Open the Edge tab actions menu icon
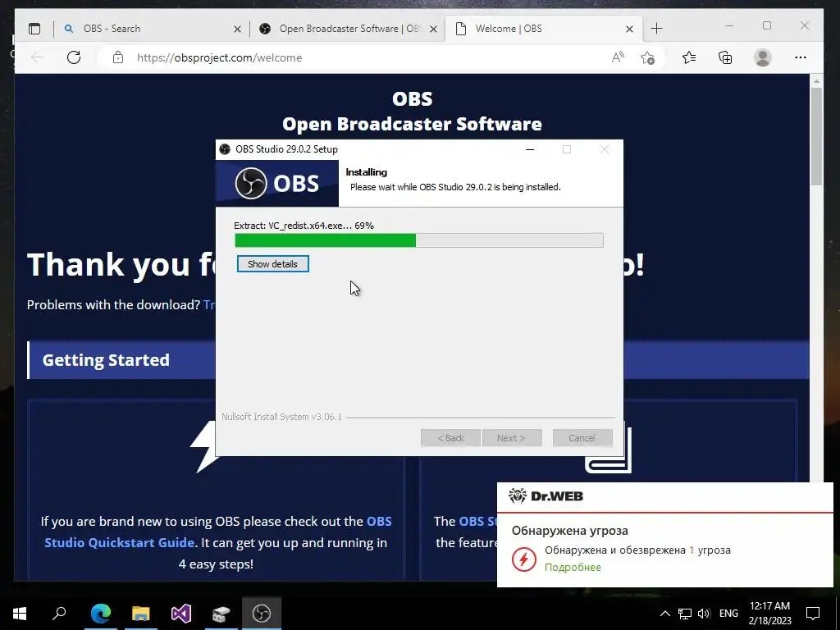840x630 pixels. pos(34,29)
